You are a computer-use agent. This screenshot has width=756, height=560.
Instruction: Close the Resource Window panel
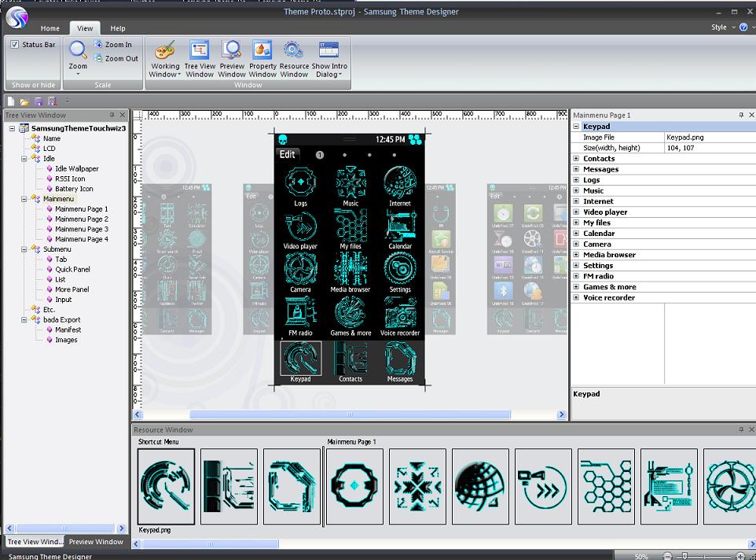coord(751,429)
